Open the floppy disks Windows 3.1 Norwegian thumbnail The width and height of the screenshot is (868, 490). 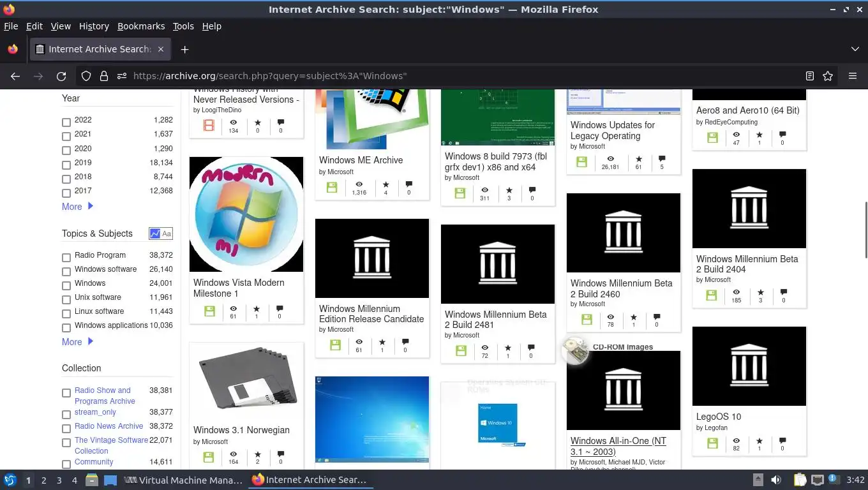(246, 382)
